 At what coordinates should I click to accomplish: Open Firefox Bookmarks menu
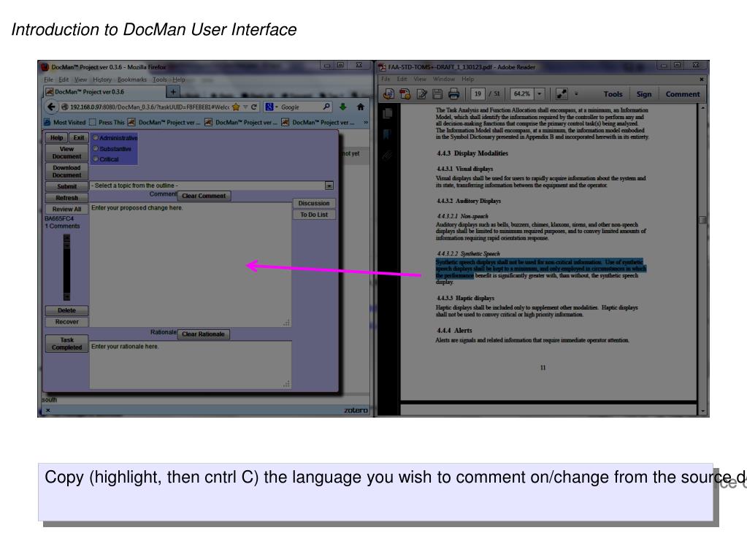(x=132, y=80)
